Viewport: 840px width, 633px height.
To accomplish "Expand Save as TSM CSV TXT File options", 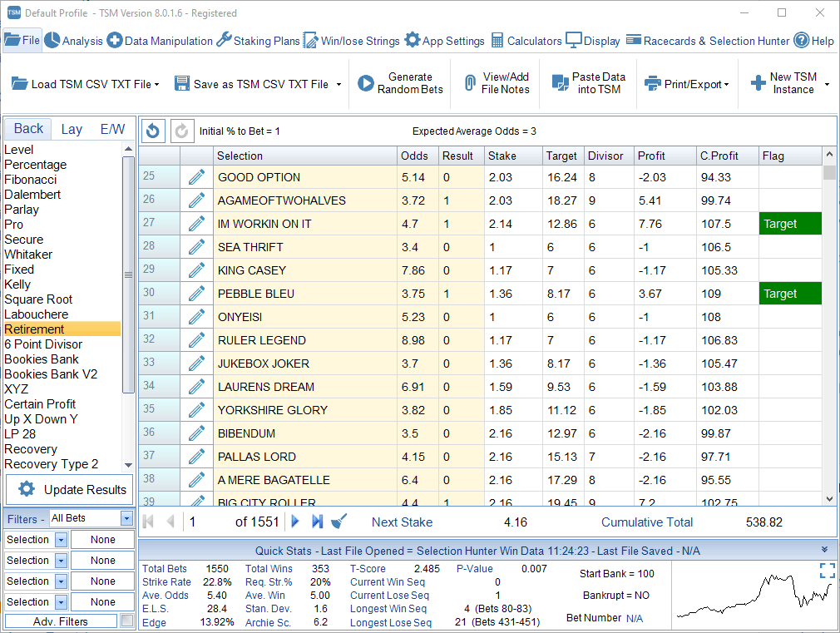I will [338, 84].
